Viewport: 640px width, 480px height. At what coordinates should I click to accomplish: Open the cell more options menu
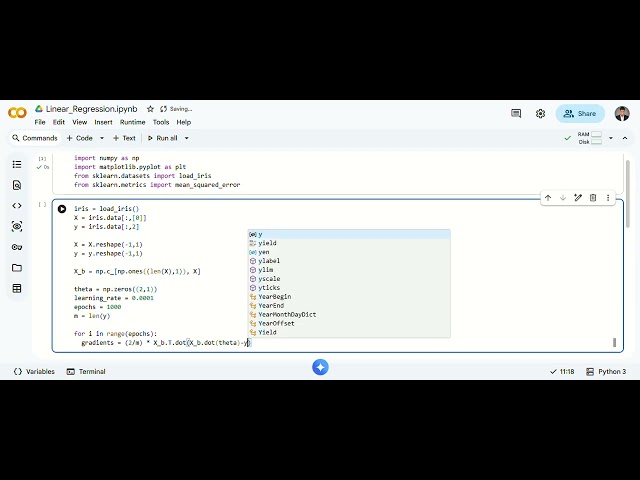pyautogui.click(x=608, y=198)
